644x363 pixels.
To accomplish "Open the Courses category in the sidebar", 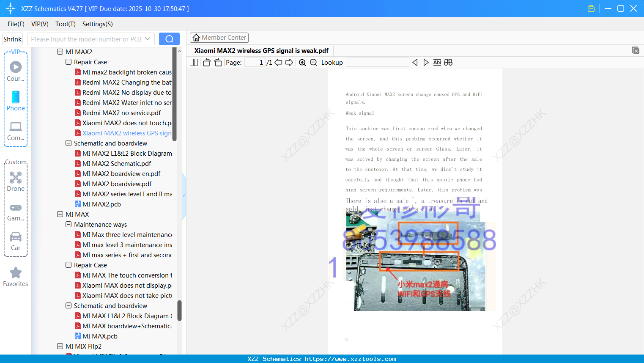I will point(16,71).
